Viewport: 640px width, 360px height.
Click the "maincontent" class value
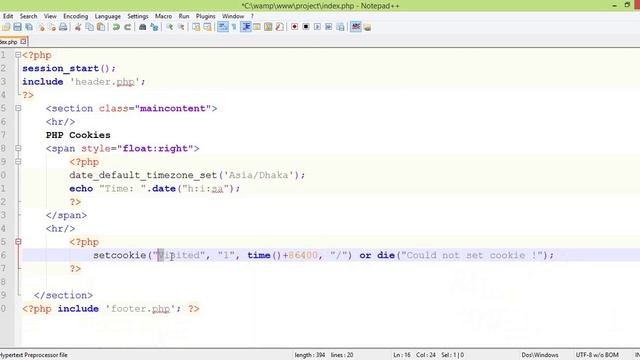(x=173, y=108)
